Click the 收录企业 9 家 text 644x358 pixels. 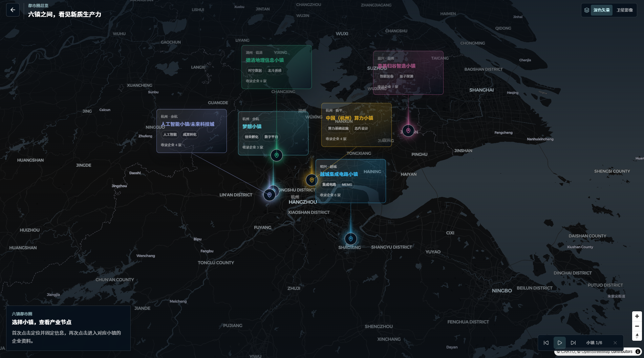click(x=256, y=81)
